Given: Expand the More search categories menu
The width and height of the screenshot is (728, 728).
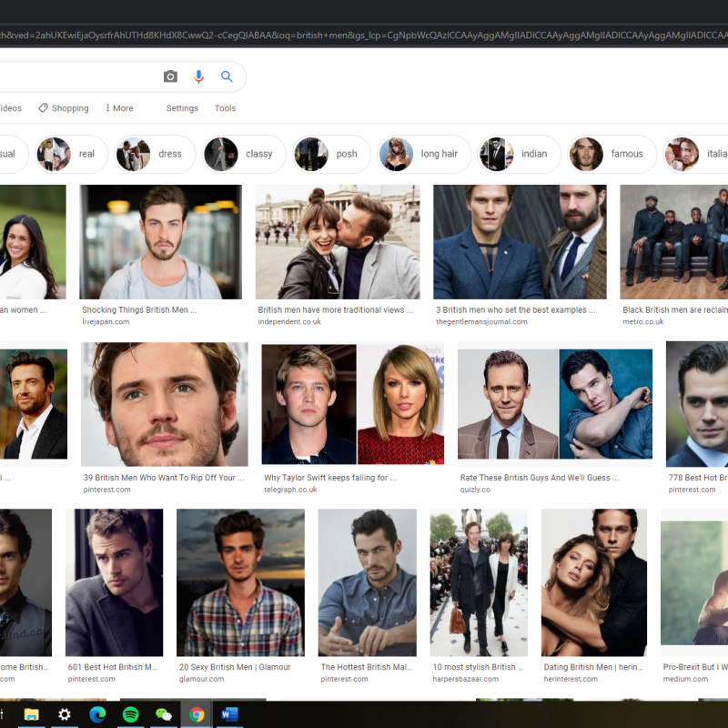Looking at the screenshot, I should pyautogui.click(x=119, y=108).
